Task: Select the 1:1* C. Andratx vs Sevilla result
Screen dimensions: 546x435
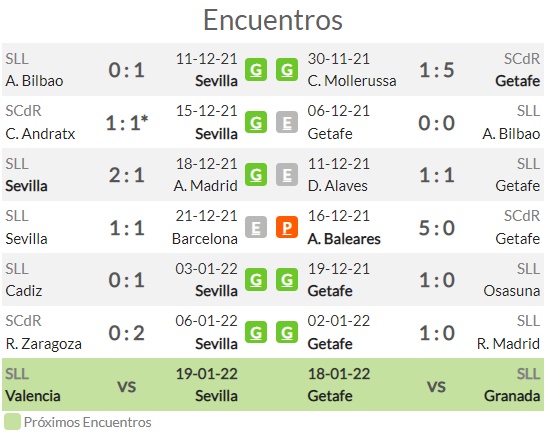Action: 127,123
